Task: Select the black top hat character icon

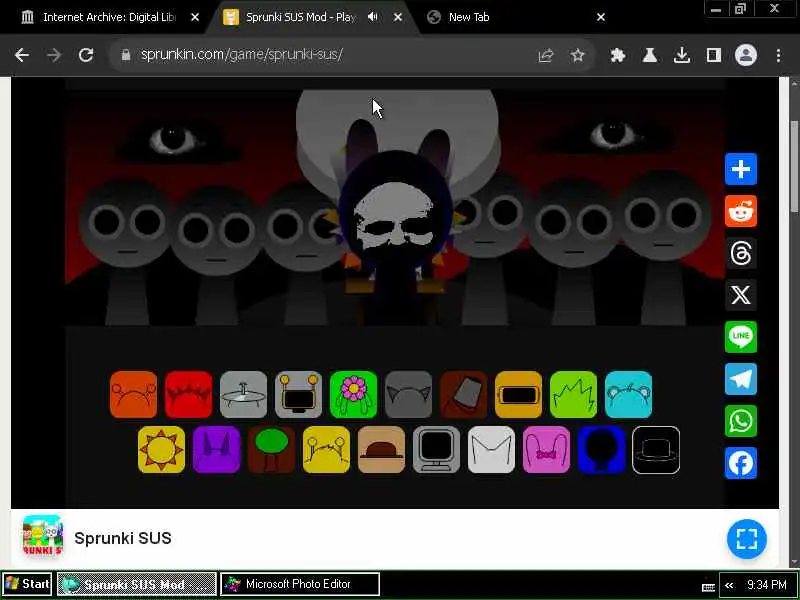Action: click(x=656, y=449)
